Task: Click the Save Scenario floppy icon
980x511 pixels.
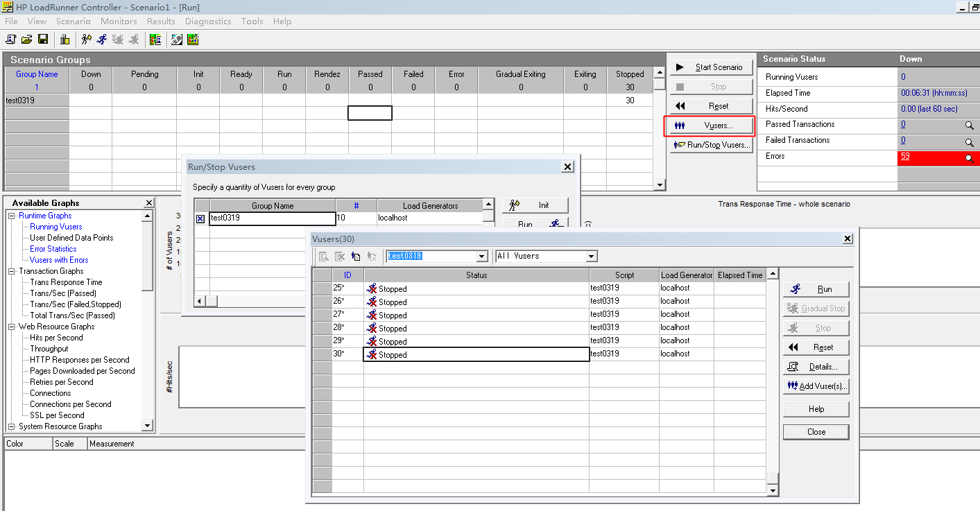Action: [43, 40]
